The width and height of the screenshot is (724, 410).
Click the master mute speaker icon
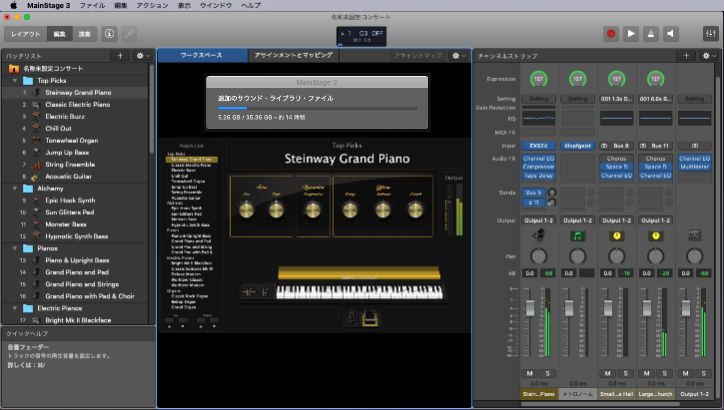[670, 34]
